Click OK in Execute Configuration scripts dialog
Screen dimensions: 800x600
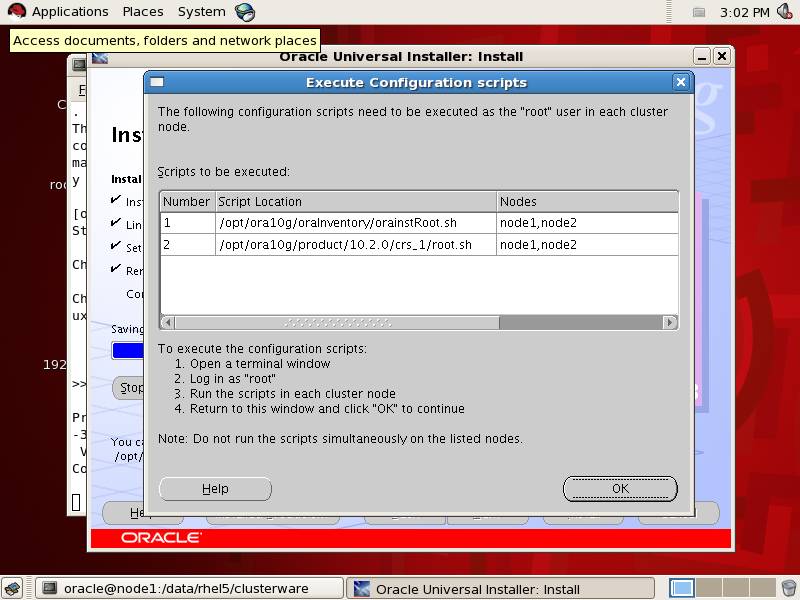point(620,489)
